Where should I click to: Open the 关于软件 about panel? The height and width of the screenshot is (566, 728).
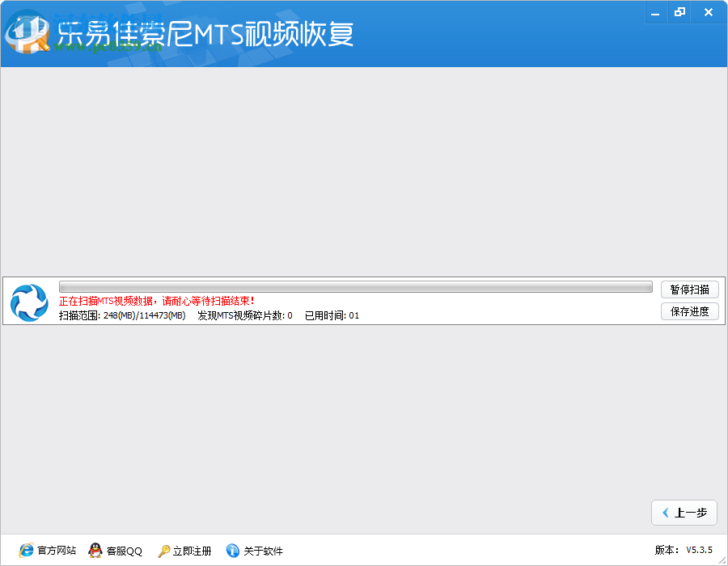[x=262, y=551]
